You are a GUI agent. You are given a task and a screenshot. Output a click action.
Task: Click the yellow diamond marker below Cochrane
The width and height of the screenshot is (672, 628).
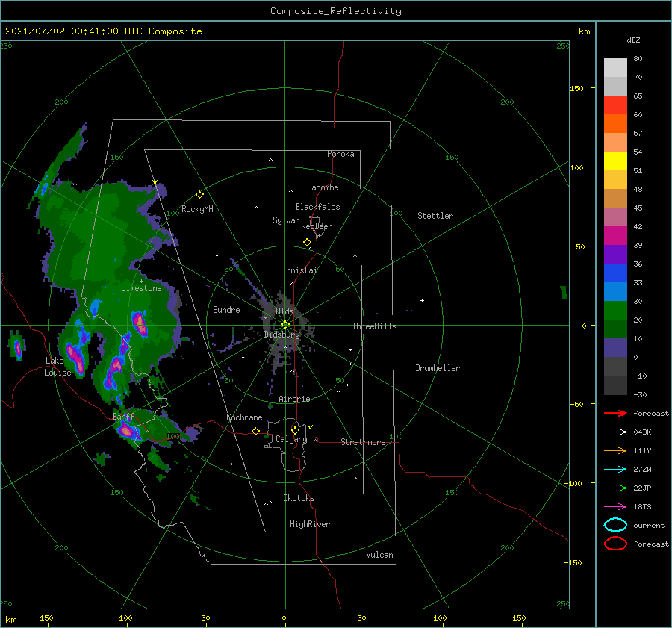click(x=255, y=431)
